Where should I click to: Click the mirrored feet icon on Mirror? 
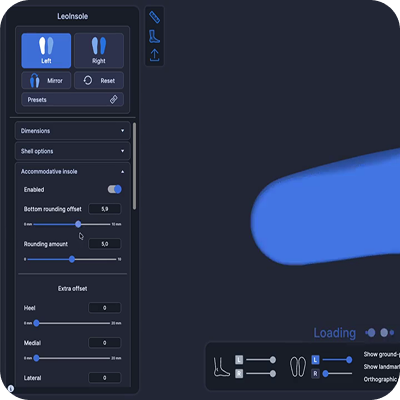click(x=35, y=80)
